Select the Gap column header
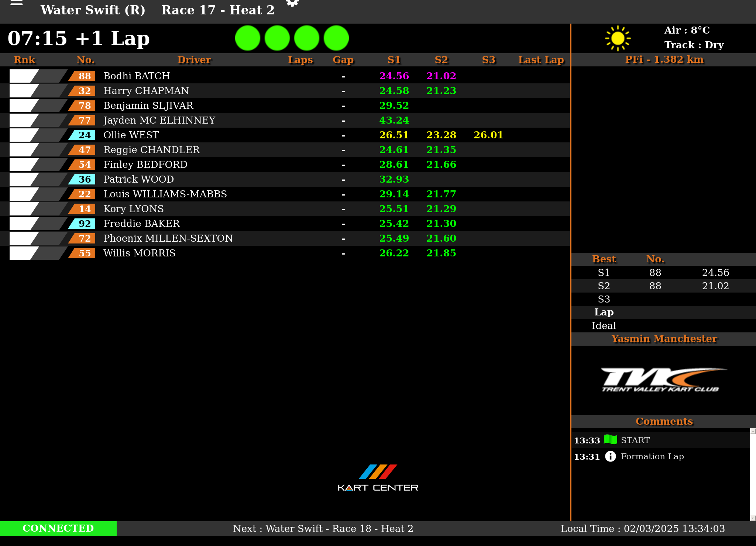 pos(343,60)
